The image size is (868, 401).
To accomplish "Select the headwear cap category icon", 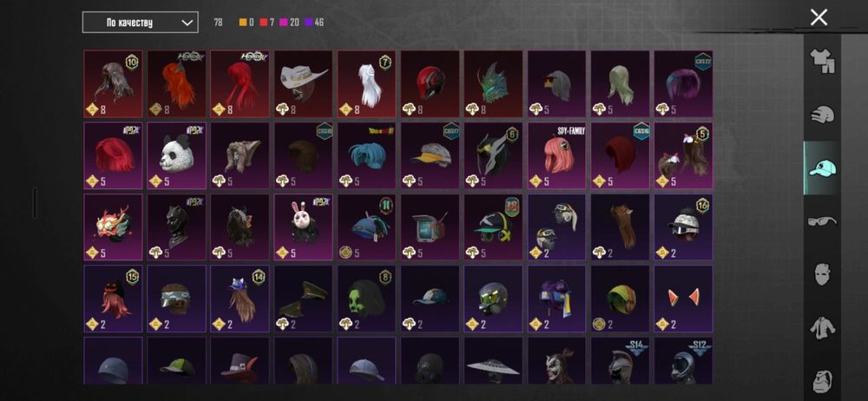I will [822, 168].
